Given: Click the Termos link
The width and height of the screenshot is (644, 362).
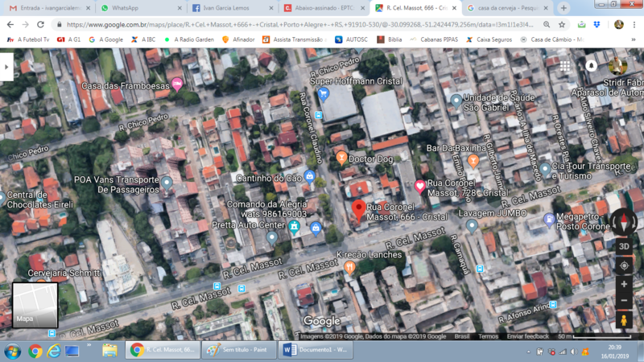Looking at the screenshot, I should 489,336.
